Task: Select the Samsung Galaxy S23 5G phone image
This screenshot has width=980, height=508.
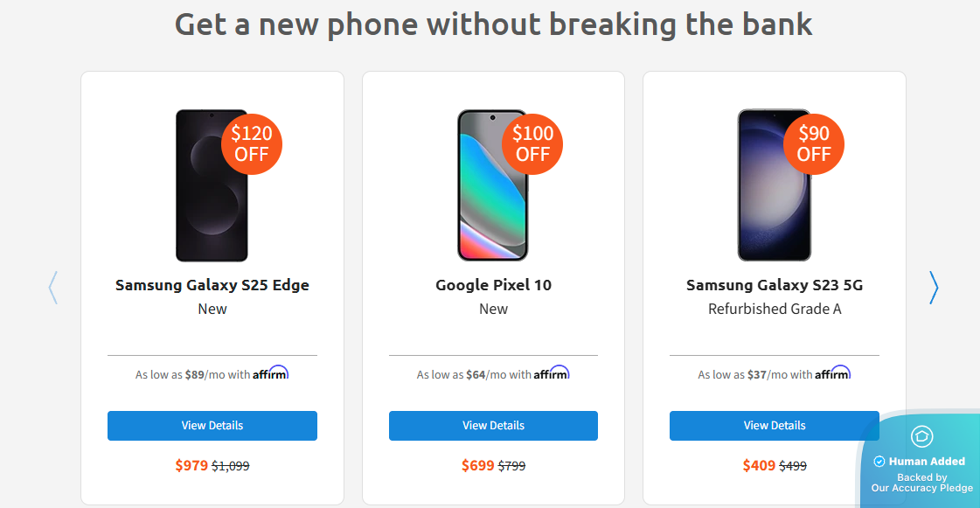Action: coord(769,197)
